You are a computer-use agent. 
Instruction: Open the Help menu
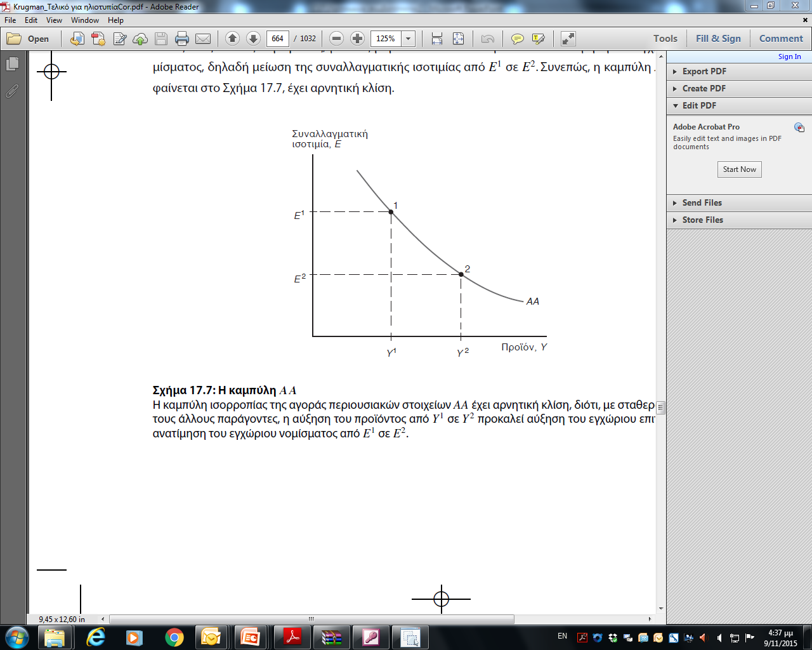[115, 20]
